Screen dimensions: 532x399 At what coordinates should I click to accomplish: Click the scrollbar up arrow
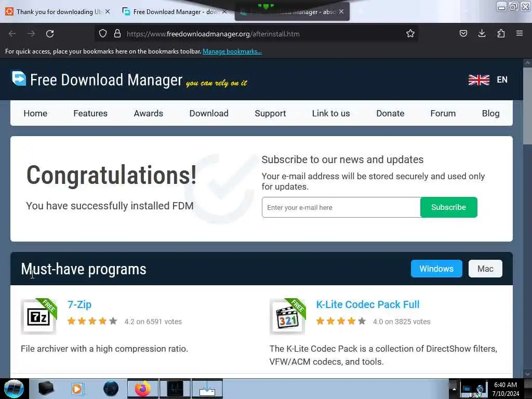point(527,63)
